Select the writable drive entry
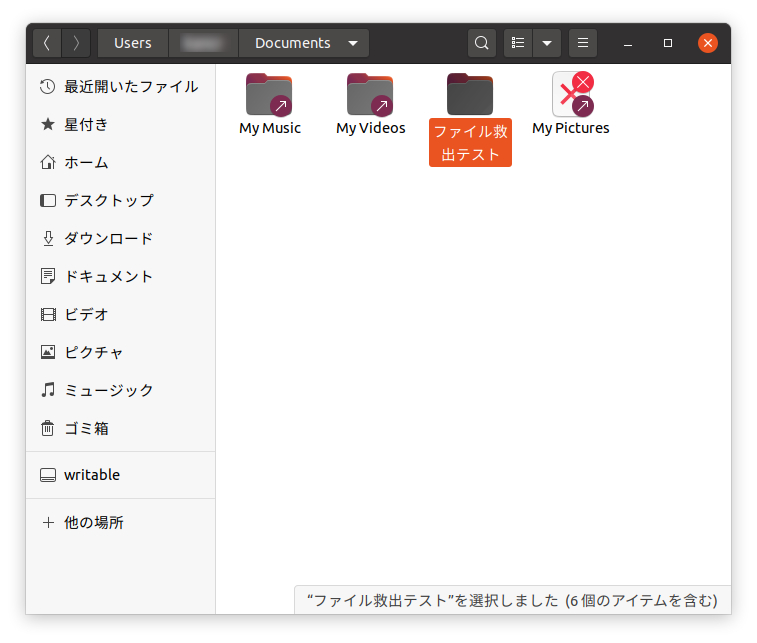This screenshot has height=643, width=757. click(120, 475)
